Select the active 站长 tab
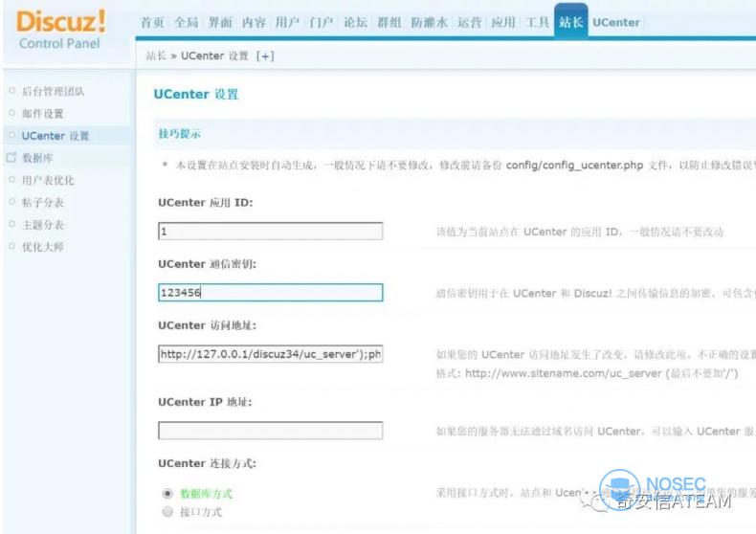This screenshot has height=534, width=756. 571,21
